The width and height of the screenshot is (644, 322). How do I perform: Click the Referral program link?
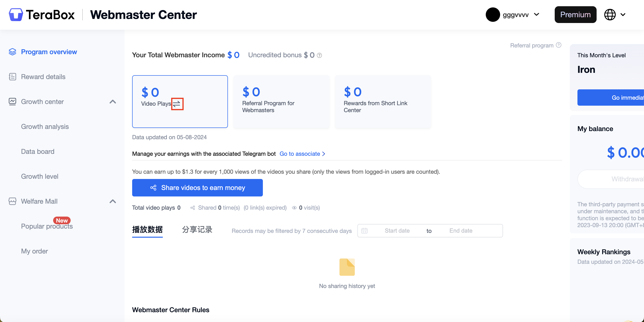click(x=531, y=46)
